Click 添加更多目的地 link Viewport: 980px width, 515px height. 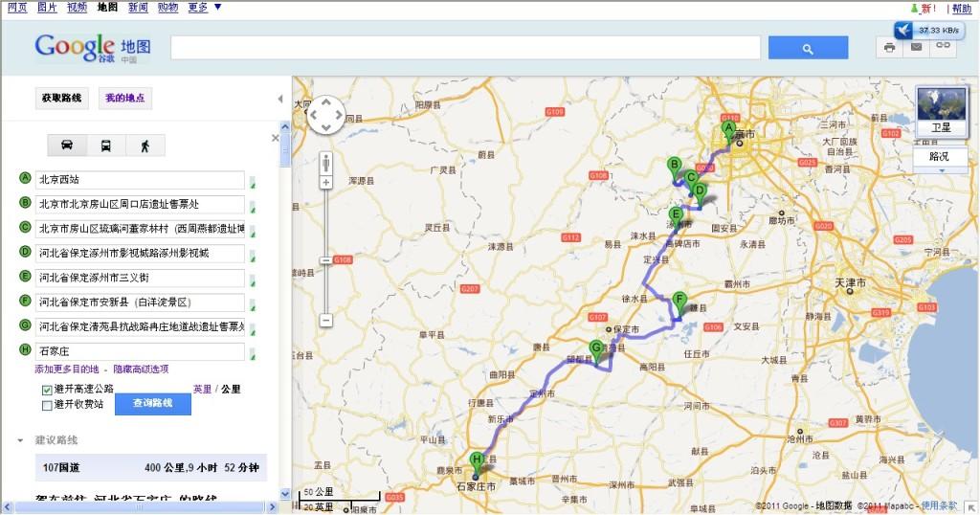(x=70, y=369)
